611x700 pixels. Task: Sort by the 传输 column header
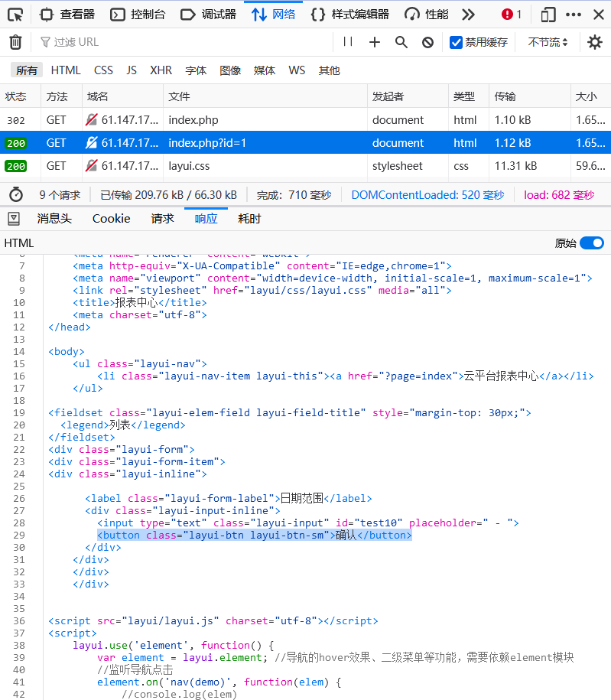[x=530, y=96]
